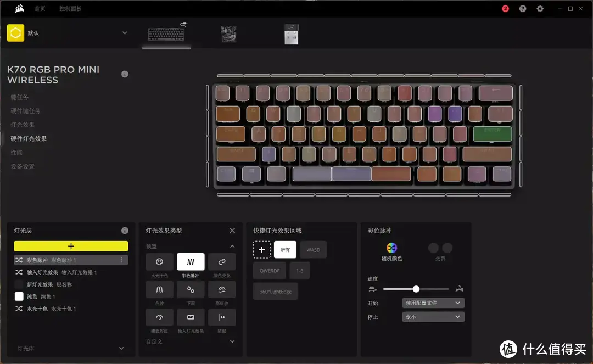Open the 开始 dropdown showing 使用配置文件

click(x=433, y=303)
